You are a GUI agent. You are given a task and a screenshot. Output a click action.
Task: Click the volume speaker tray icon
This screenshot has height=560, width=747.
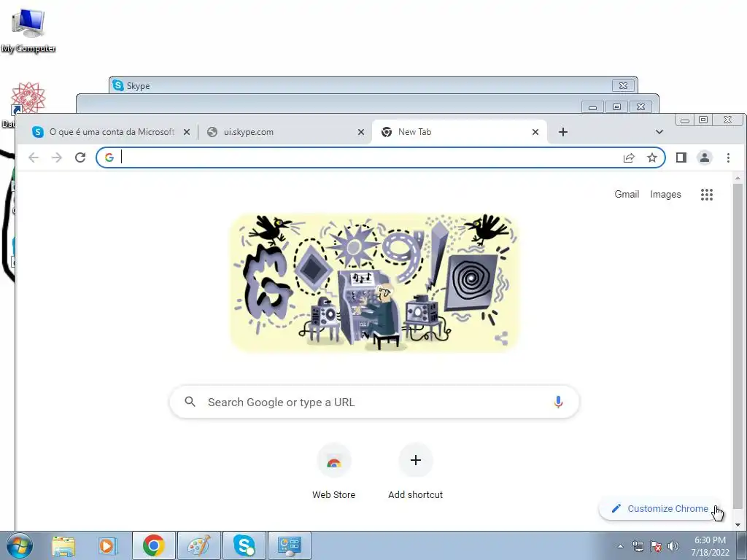pyautogui.click(x=673, y=546)
